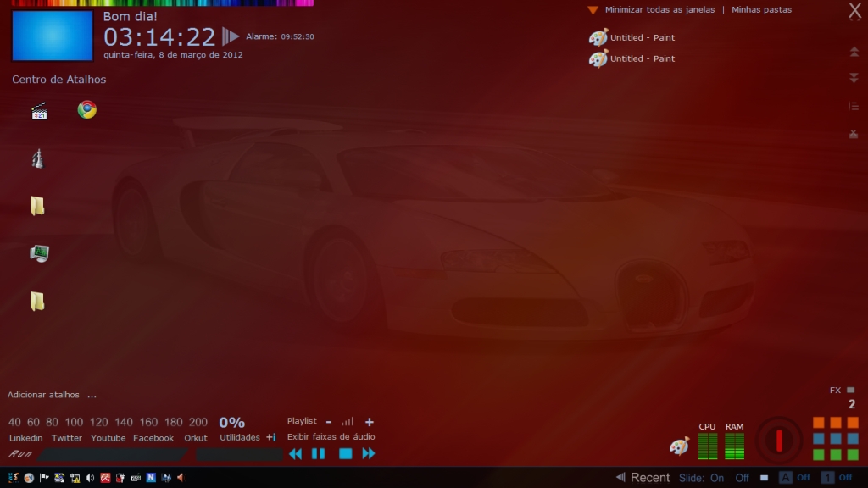This screenshot has height=488, width=868.
Task: Click the alarm play arrow next to the clock
Action: (231, 36)
